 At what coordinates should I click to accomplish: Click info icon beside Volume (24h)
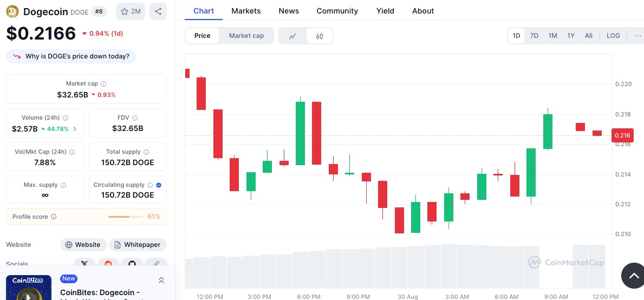point(66,118)
